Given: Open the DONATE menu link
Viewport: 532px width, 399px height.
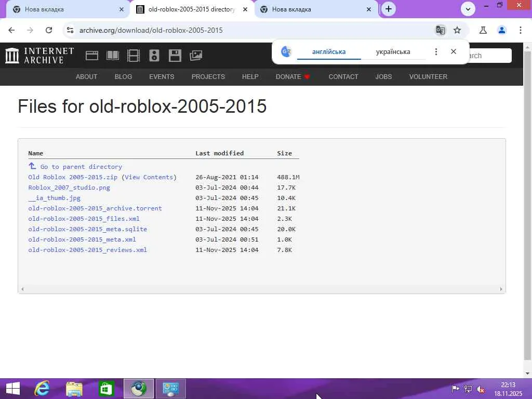Looking at the screenshot, I should pyautogui.click(x=293, y=77).
